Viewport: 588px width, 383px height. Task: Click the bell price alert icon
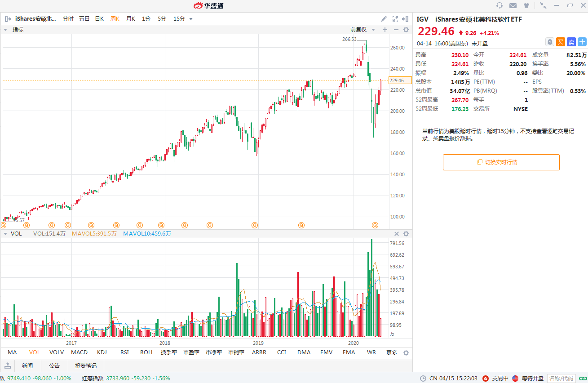pyautogui.click(x=549, y=42)
